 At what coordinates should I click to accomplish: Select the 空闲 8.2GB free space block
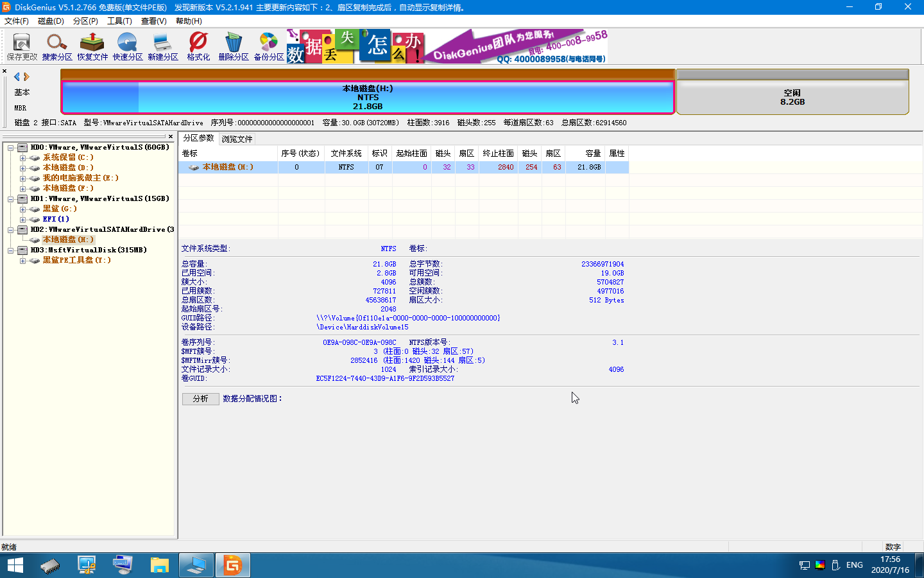(x=792, y=97)
